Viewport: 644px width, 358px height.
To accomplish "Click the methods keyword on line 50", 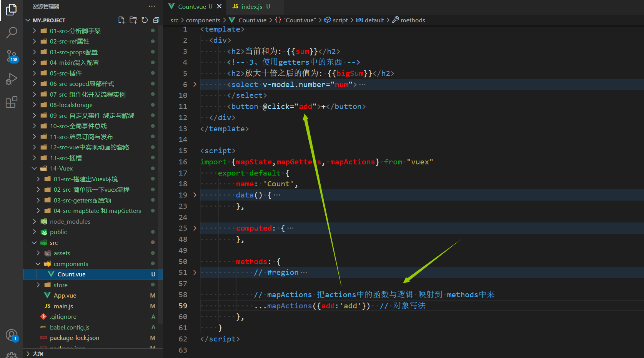I will click(x=251, y=261).
